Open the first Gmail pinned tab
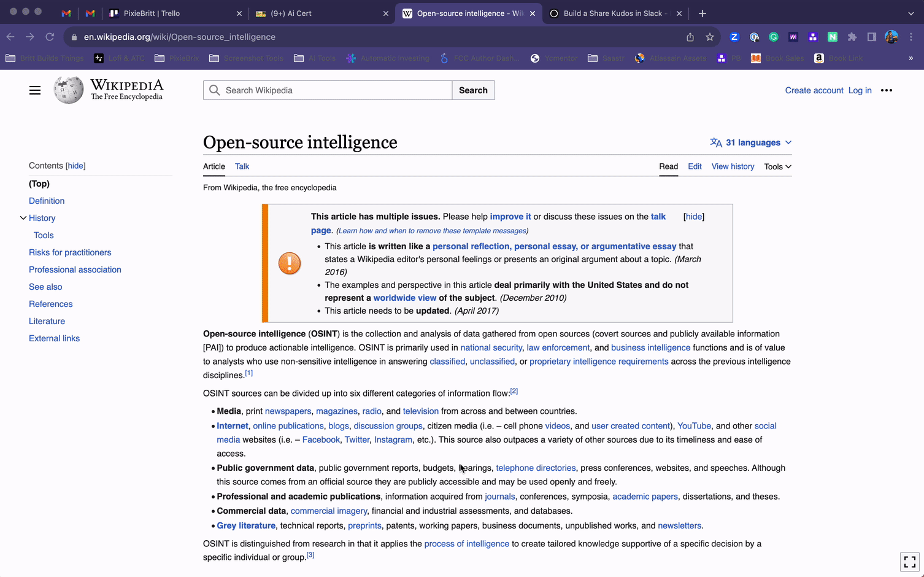The width and height of the screenshot is (924, 577). click(x=66, y=13)
